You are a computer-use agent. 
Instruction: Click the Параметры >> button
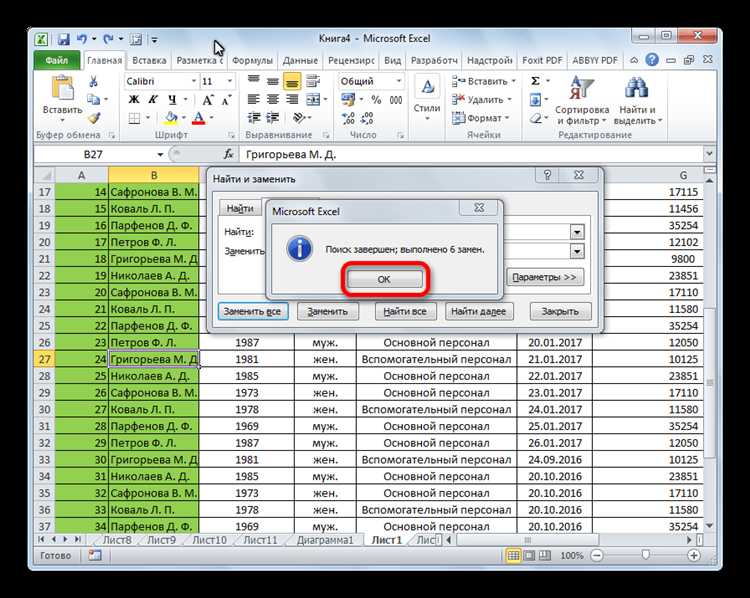pyautogui.click(x=544, y=277)
